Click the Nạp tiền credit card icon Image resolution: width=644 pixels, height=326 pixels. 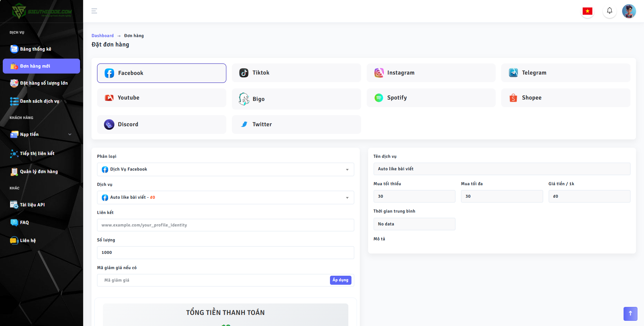[14, 135]
